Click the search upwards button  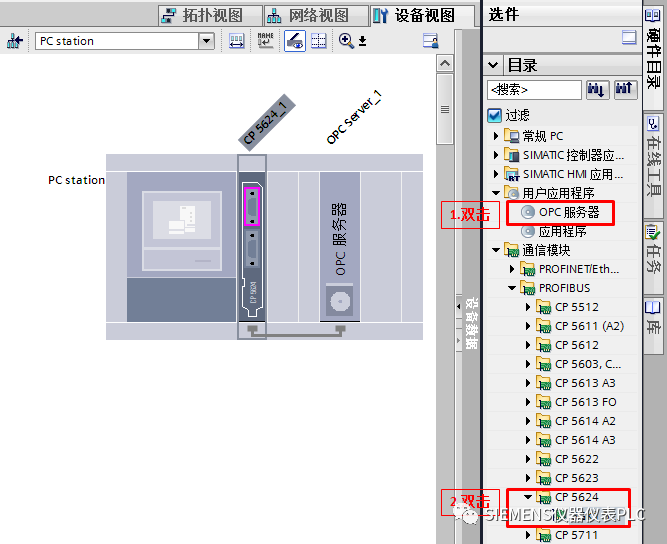tap(625, 90)
